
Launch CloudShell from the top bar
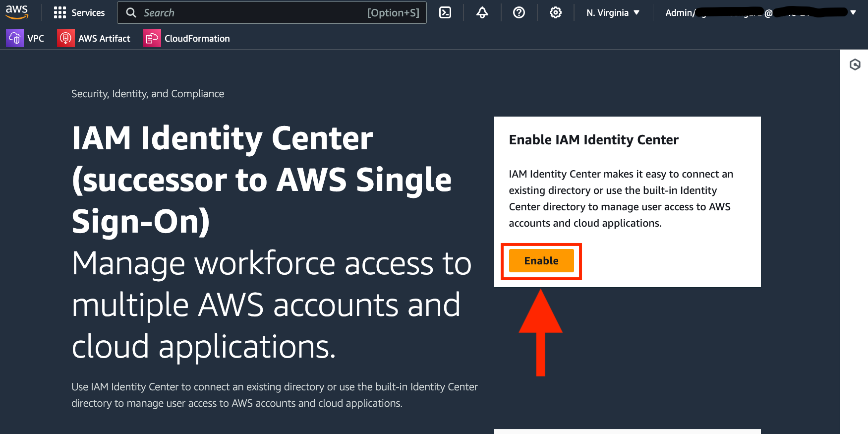pyautogui.click(x=445, y=13)
